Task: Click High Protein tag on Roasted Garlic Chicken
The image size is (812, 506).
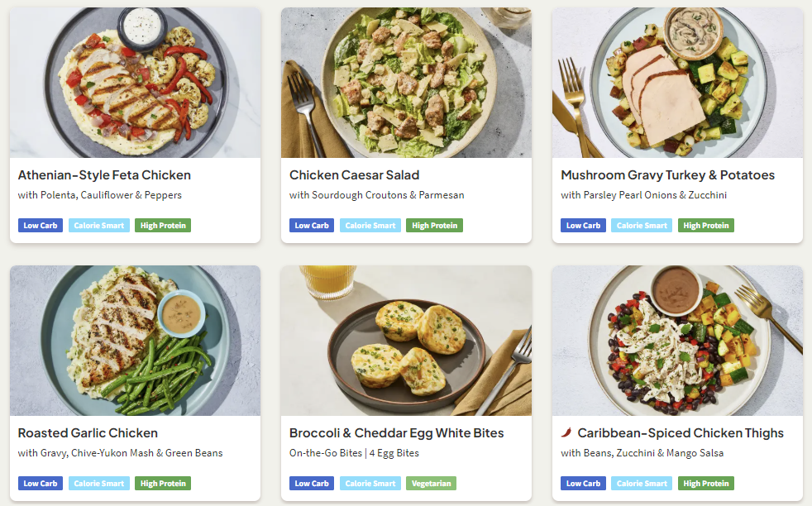Action: tap(163, 484)
